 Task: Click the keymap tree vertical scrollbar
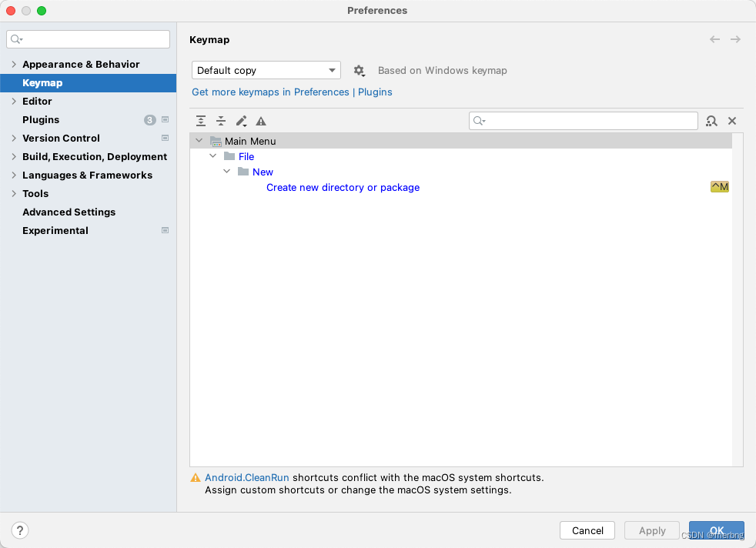(738, 299)
